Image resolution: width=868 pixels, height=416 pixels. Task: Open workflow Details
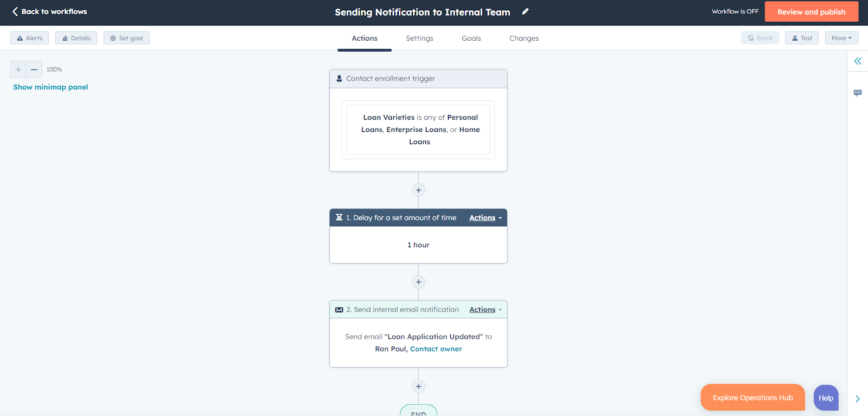coord(76,38)
